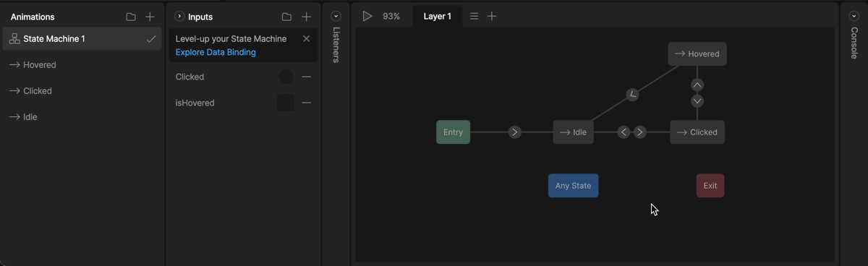Create a new folder in Inputs panel
Screen dimensions: 868x266
(x=286, y=17)
